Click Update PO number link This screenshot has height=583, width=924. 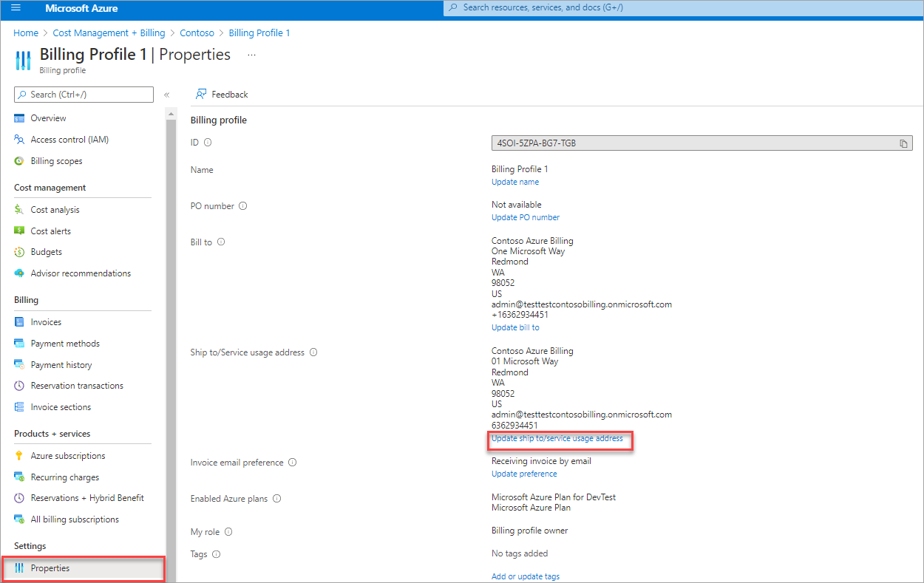526,217
